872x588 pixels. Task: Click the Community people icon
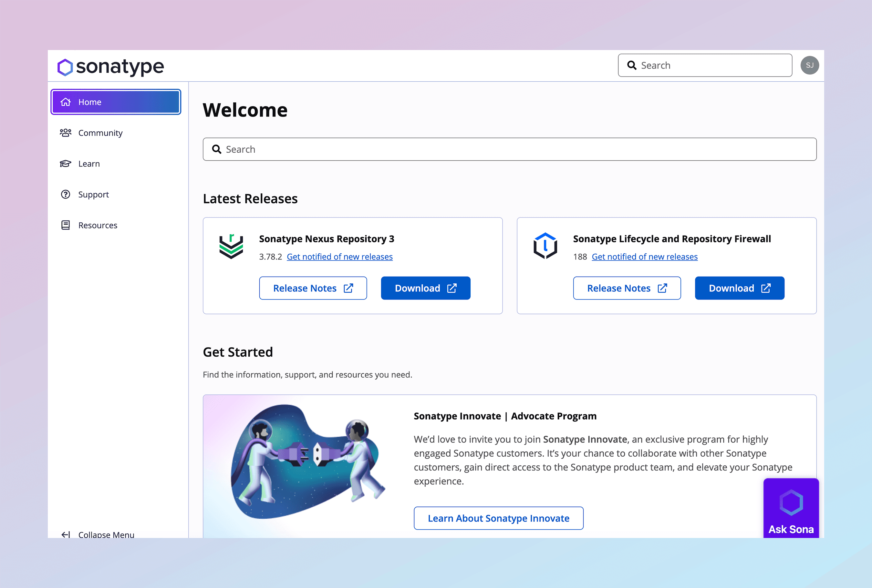coord(66,133)
